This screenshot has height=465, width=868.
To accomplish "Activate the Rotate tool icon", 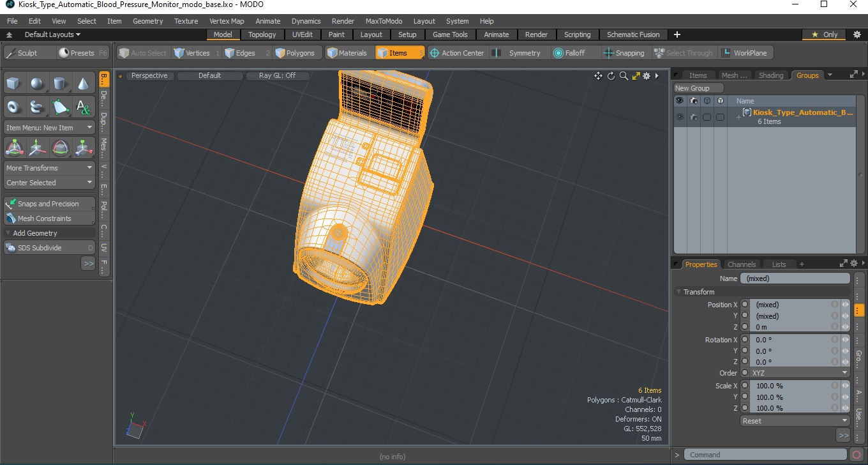I will pos(61,148).
